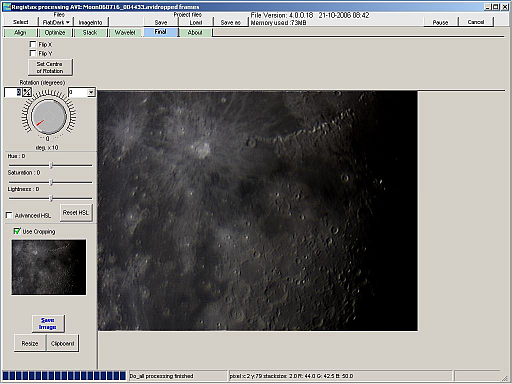Image resolution: width=512 pixels, height=384 pixels.
Task: Reset the HSL values
Action: pyautogui.click(x=76, y=212)
